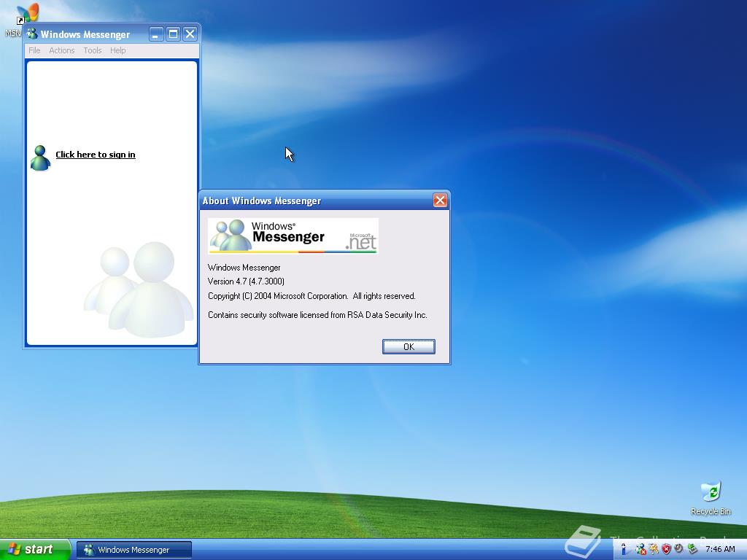
Task: Open the File menu in Windows Messenger
Action: coord(34,50)
